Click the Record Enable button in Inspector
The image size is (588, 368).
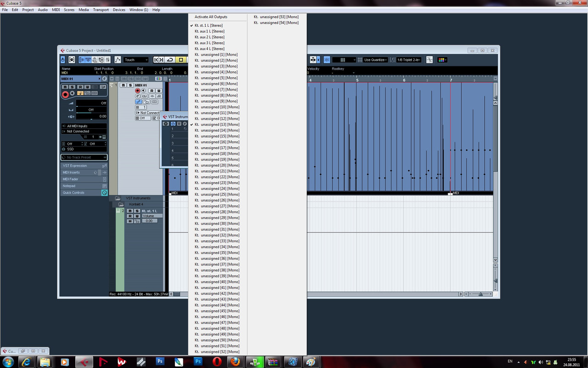[65, 94]
